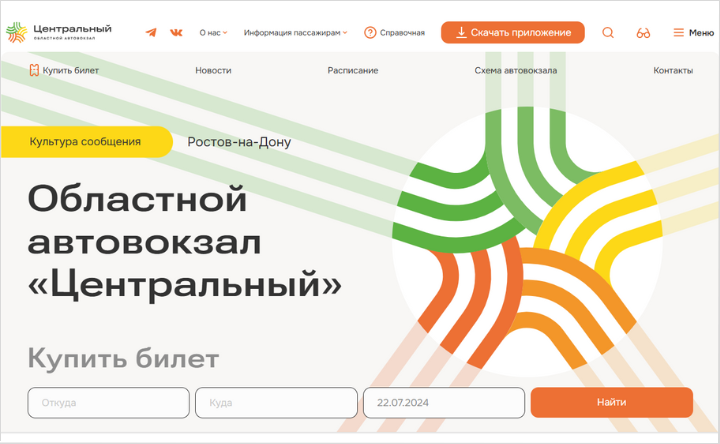Open the VK social network icon
This screenshot has height=444, width=720.
(177, 33)
